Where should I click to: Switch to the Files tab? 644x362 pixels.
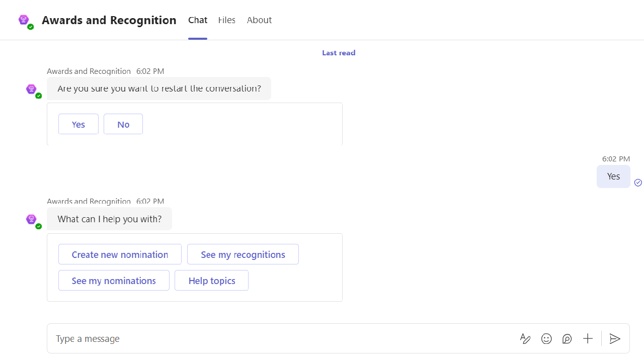point(227,20)
